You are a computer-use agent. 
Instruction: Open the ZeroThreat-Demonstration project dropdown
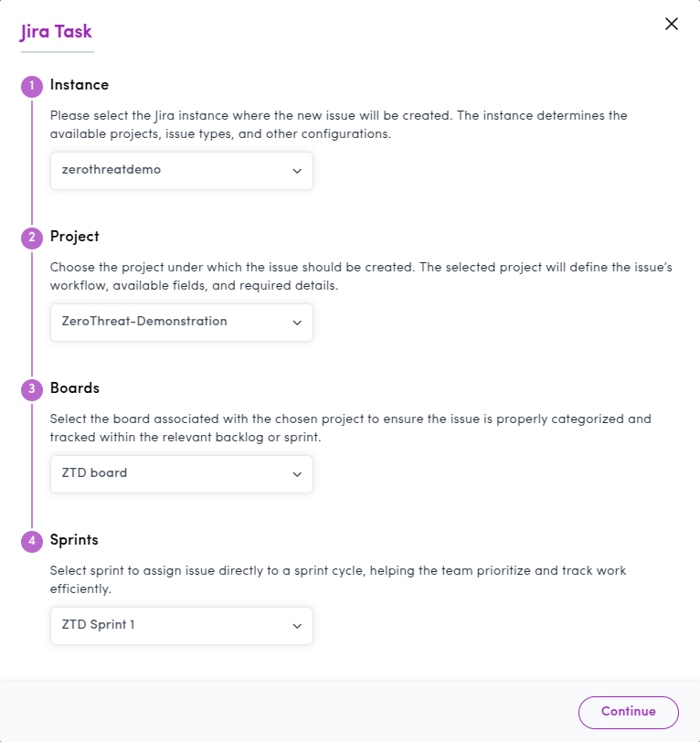click(182, 323)
